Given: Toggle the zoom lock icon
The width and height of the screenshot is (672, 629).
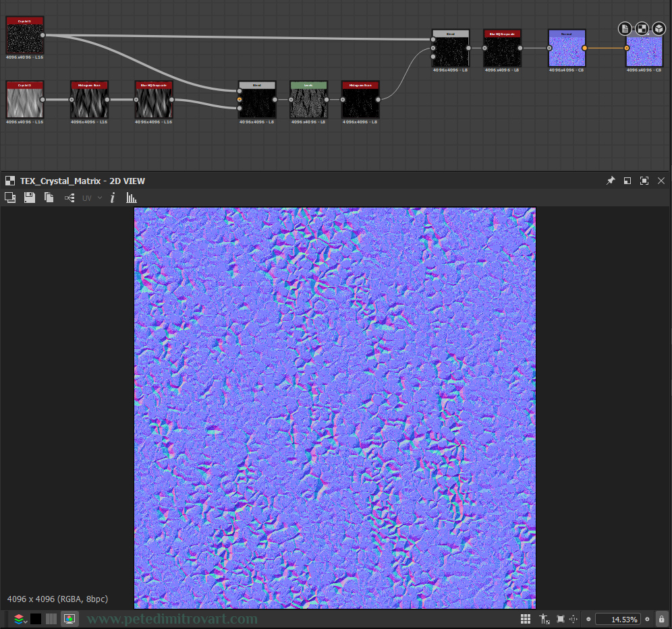Looking at the screenshot, I should 662,619.
